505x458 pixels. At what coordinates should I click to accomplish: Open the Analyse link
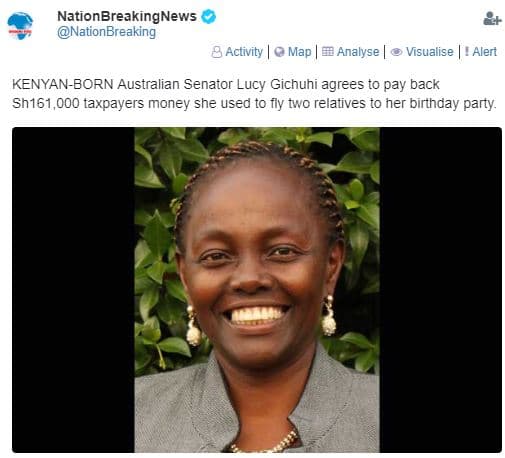[x=358, y=52]
